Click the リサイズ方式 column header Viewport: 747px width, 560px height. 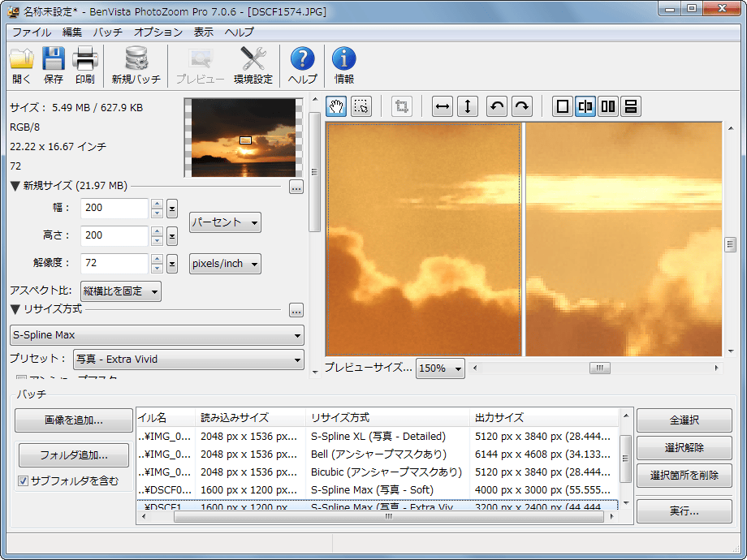(388, 418)
